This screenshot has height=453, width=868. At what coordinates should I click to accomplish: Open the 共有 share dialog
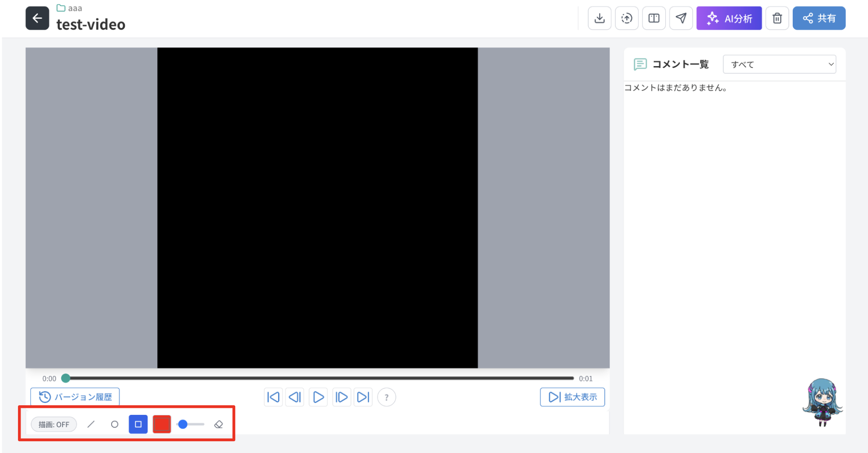(x=819, y=18)
